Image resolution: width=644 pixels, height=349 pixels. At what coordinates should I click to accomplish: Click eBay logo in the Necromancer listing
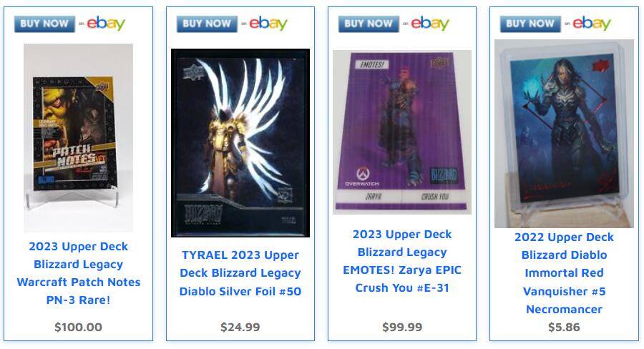click(592, 24)
